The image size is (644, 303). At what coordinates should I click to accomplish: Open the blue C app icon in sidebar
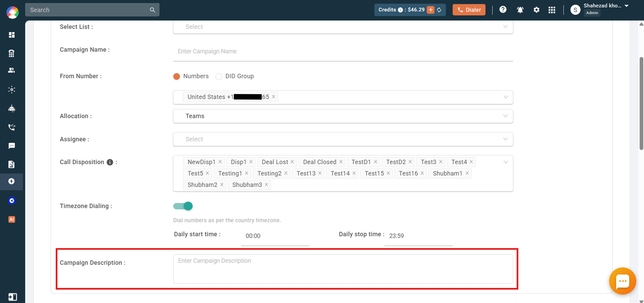coord(12,201)
